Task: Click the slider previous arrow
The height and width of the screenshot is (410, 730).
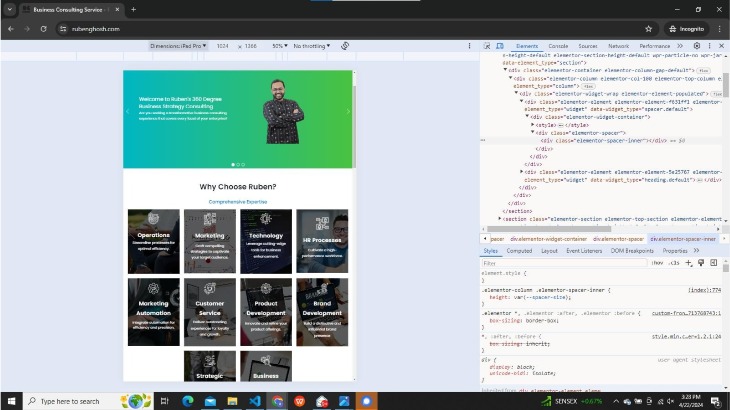Action: click(x=127, y=111)
